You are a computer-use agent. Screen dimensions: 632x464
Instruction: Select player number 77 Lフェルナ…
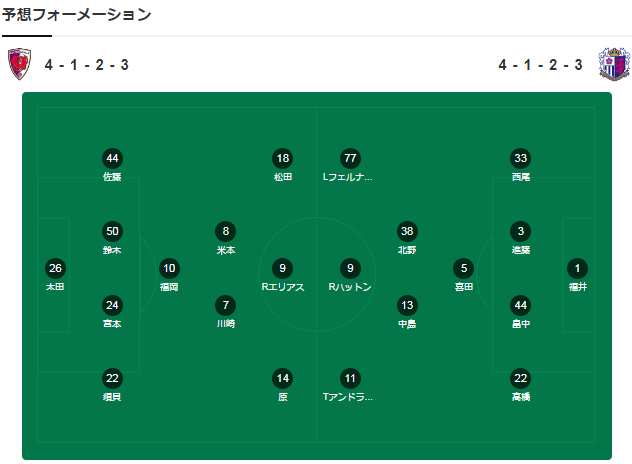click(350, 158)
